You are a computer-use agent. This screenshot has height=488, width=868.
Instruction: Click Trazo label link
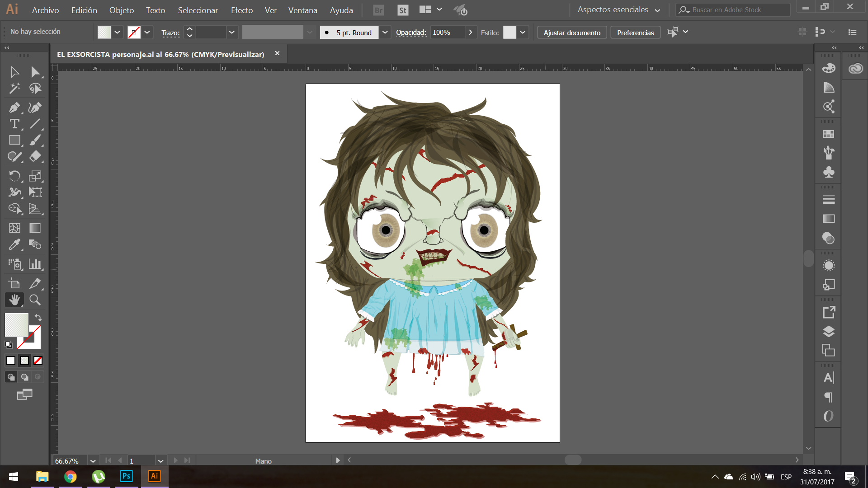tap(170, 33)
